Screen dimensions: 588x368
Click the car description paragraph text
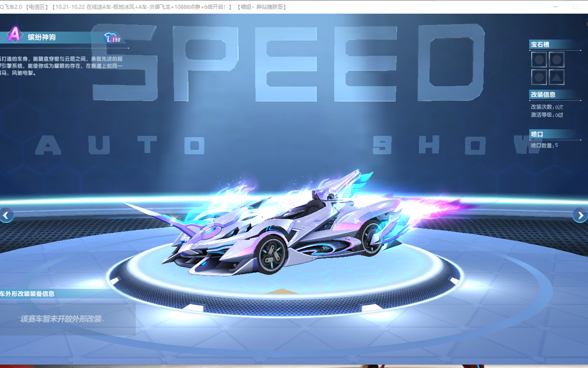pos(61,66)
